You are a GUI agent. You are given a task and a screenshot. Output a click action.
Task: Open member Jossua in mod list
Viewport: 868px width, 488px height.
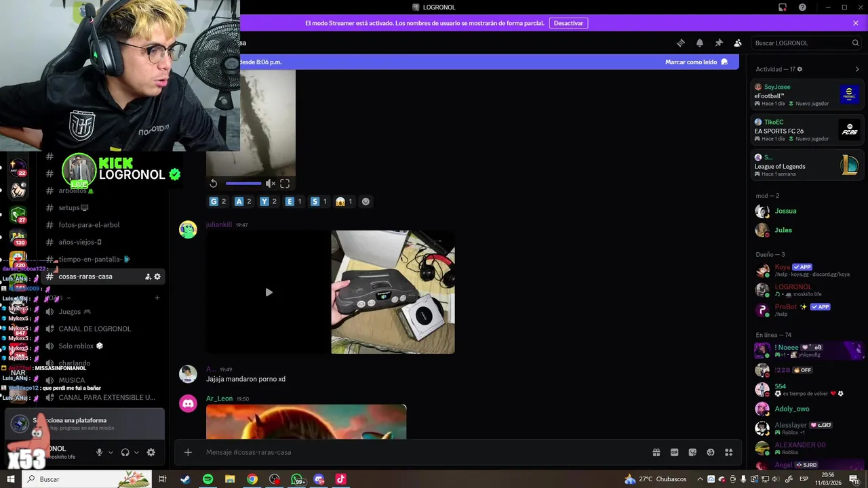806,211
